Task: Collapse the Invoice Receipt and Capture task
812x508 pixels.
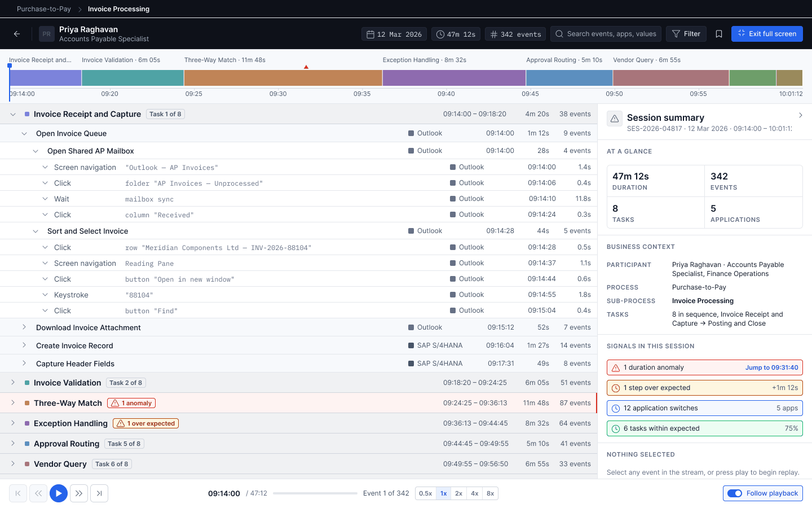Action: [x=13, y=114]
